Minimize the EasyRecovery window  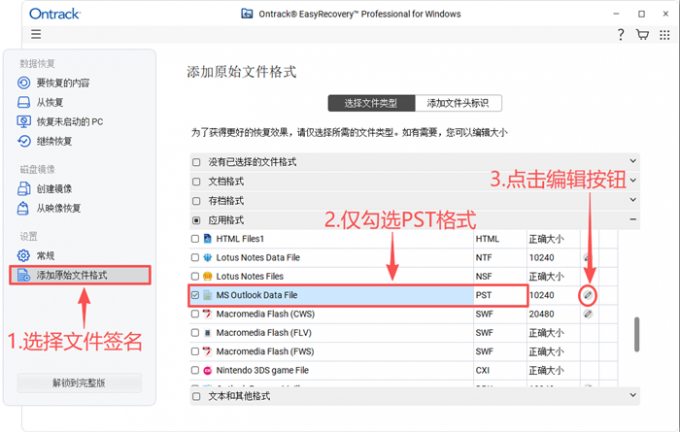tap(616, 14)
